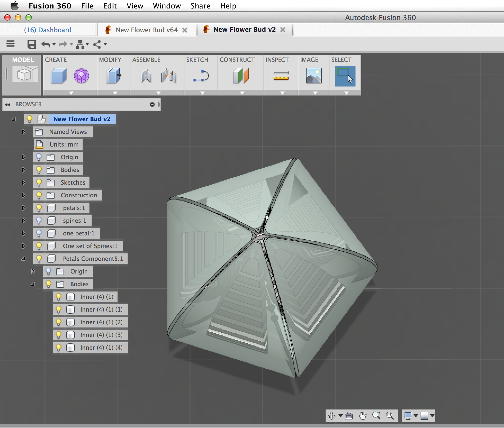Screen dimensions: 504x428
Task: Select Inner (4) (1) (4) body item
Action: [101, 347]
